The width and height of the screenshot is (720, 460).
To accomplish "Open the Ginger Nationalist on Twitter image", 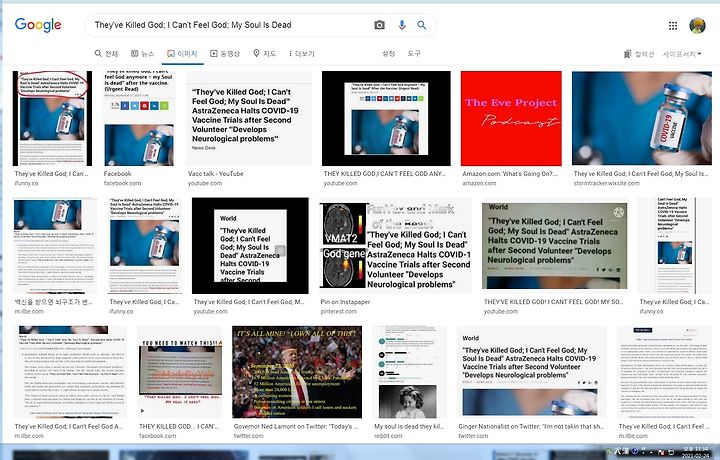I will coord(531,372).
